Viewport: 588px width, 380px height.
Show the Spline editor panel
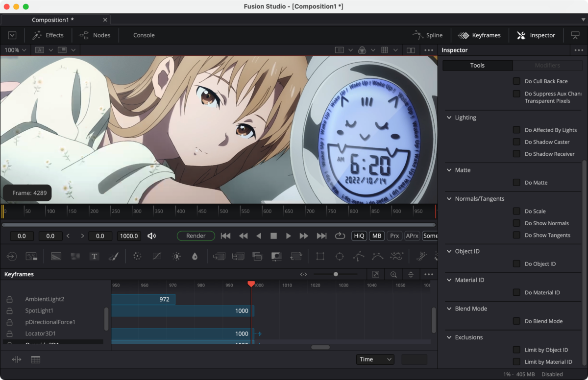[428, 35]
